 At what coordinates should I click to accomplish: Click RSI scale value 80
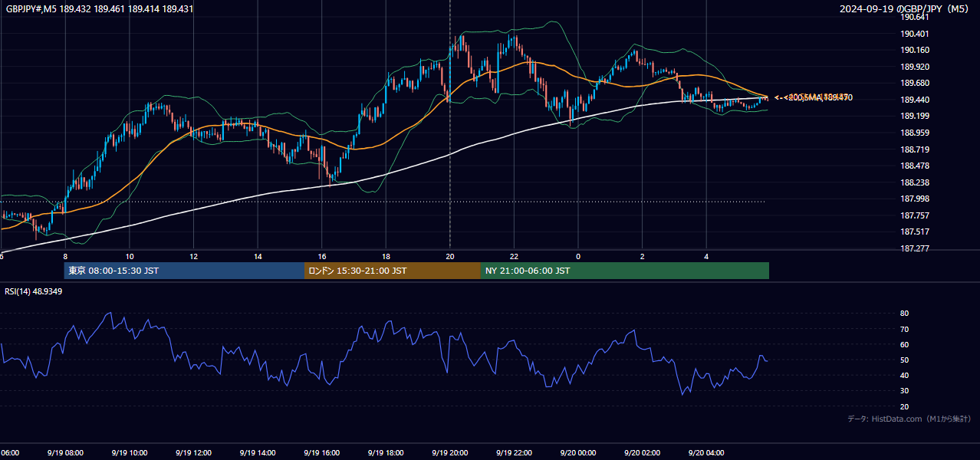[905, 314]
